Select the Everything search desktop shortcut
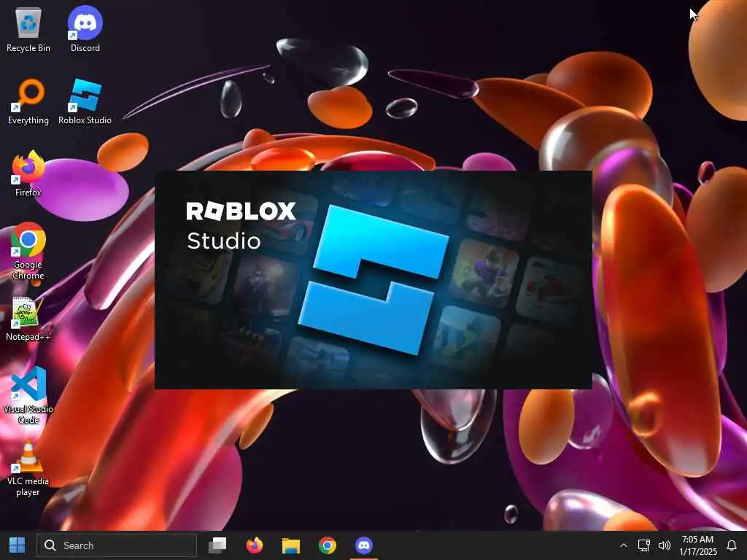Image resolution: width=747 pixels, height=560 pixels. (28, 102)
